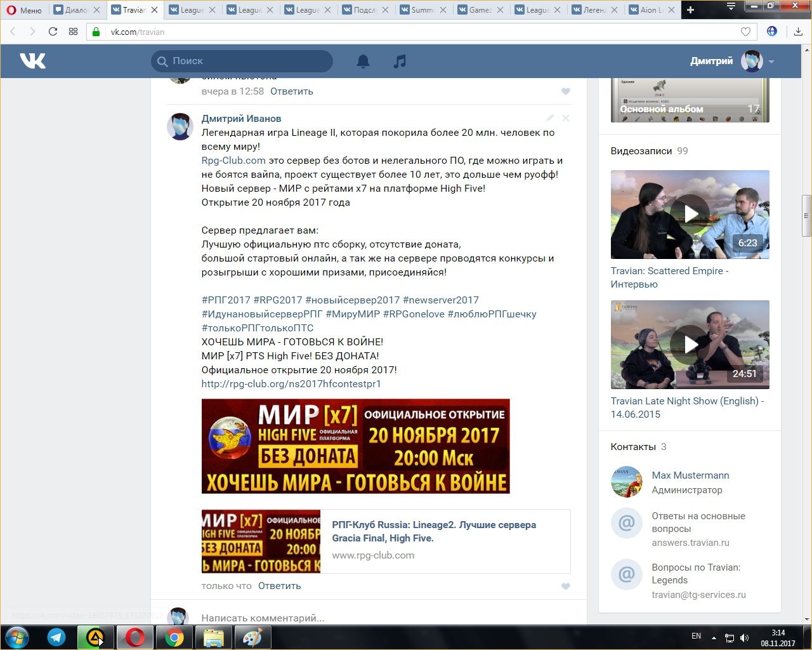Open the volume icon in system tray

point(745,638)
